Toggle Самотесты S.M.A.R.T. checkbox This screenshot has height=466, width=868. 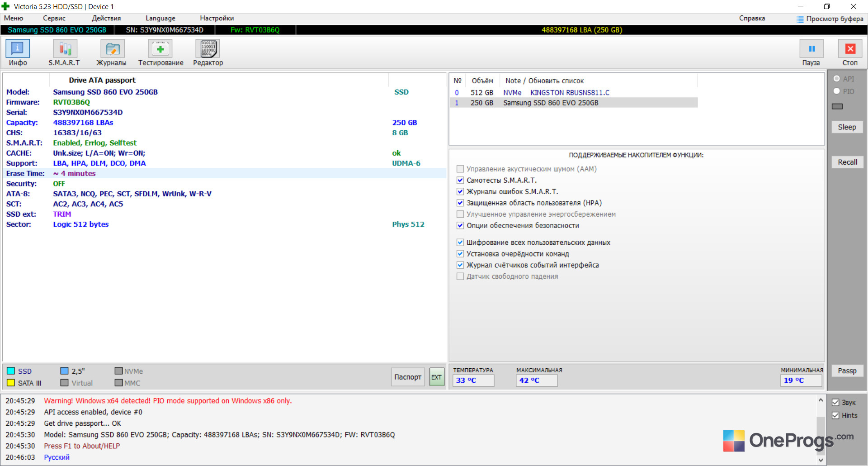tap(460, 180)
